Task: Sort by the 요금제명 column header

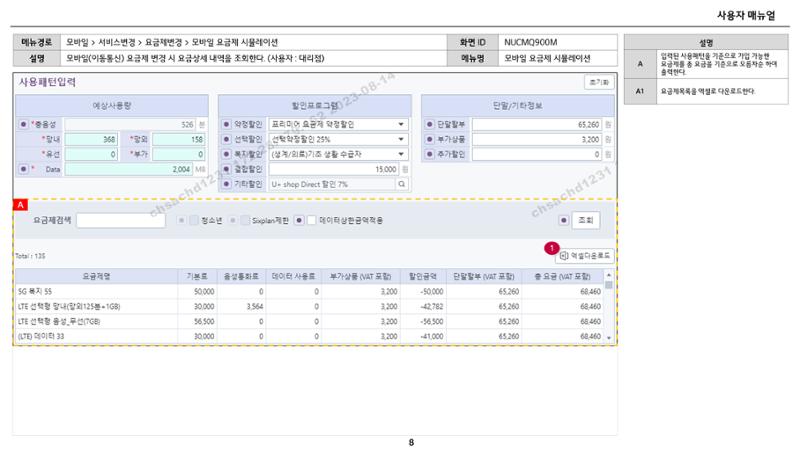Action: click(96, 276)
